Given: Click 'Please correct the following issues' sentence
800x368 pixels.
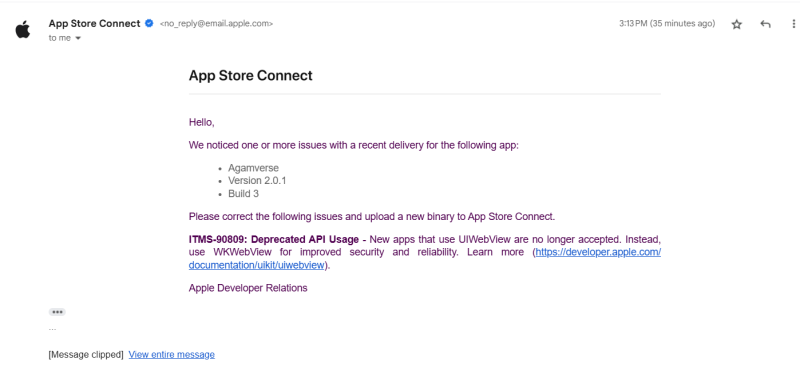Looking at the screenshot, I should click(x=372, y=216).
